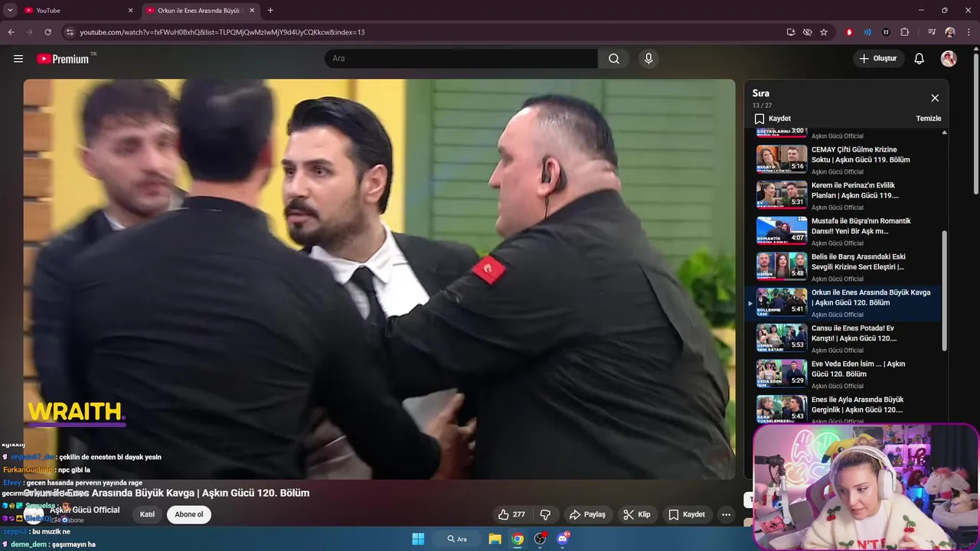Open the Chrome extensions puzzle menu

coord(905,32)
